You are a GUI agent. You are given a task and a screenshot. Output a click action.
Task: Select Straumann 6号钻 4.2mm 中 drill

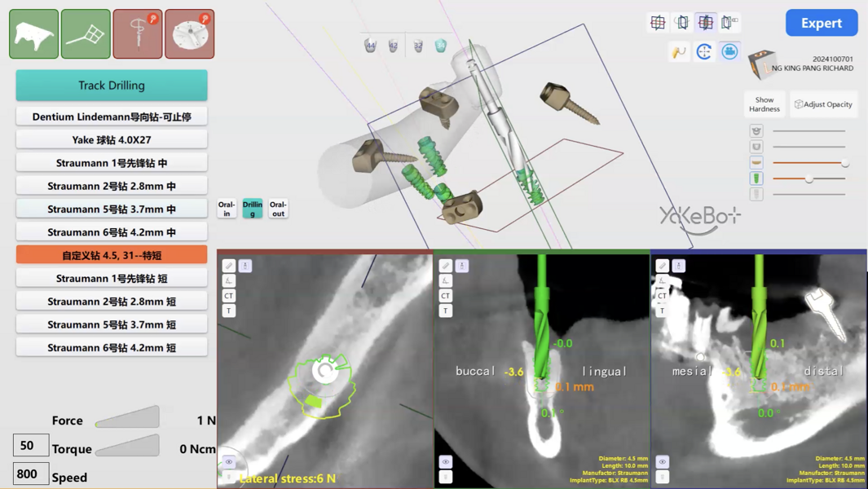click(112, 232)
